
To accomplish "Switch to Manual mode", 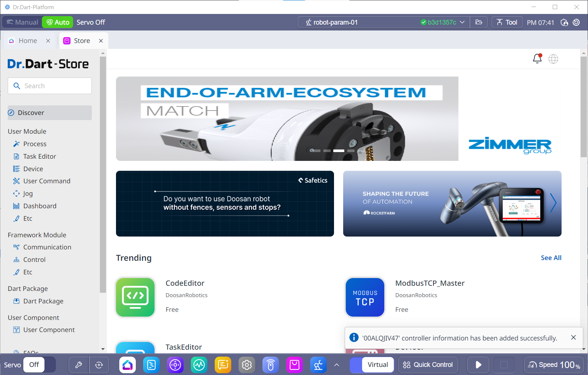I will pos(22,22).
